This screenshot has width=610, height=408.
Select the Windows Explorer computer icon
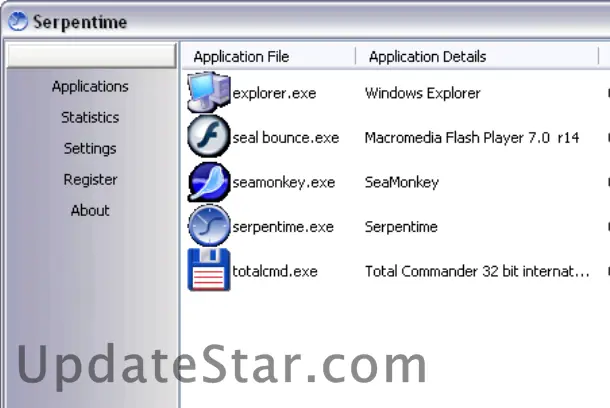click(x=209, y=93)
